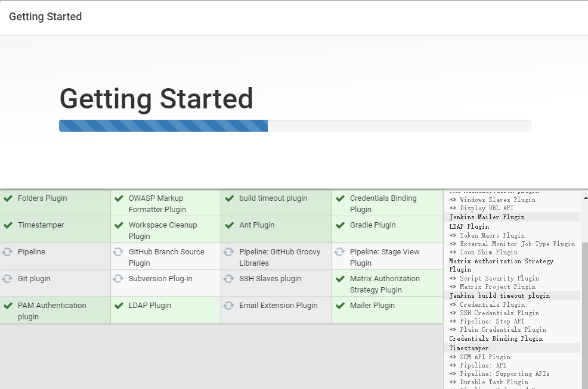Click the Credentials Binding Plugin log line
The width and height of the screenshot is (588, 389).
tap(496, 338)
